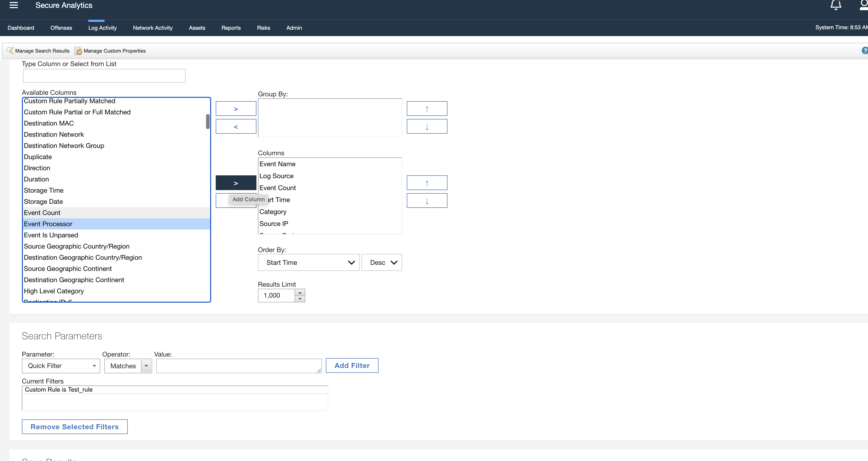Add selected item to Group By list
Screen dimensions: 868x461
[x=236, y=109]
